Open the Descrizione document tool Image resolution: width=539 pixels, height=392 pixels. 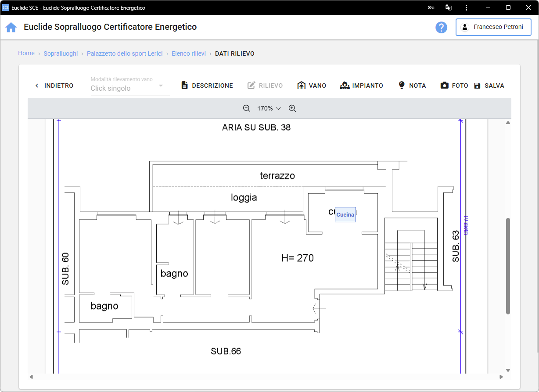pyautogui.click(x=207, y=86)
